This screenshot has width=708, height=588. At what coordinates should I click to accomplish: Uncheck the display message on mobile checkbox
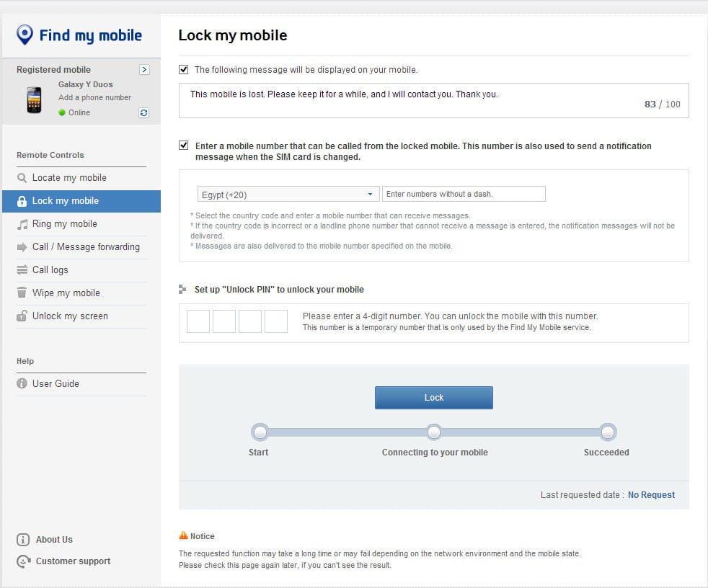tap(184, 70)
